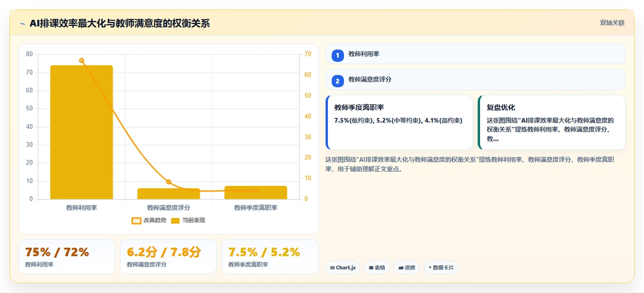Open list item 教师满意度评分

[475, 79]
